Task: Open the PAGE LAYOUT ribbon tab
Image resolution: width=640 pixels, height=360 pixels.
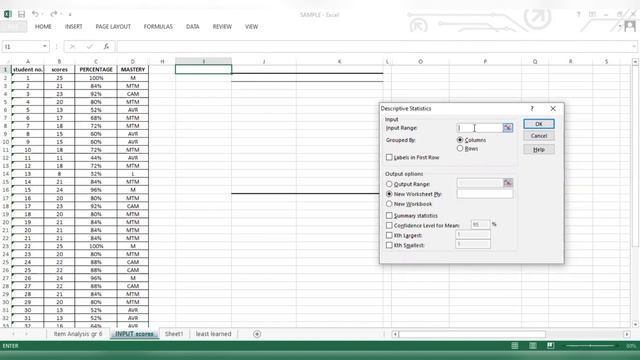Action: 113,27
